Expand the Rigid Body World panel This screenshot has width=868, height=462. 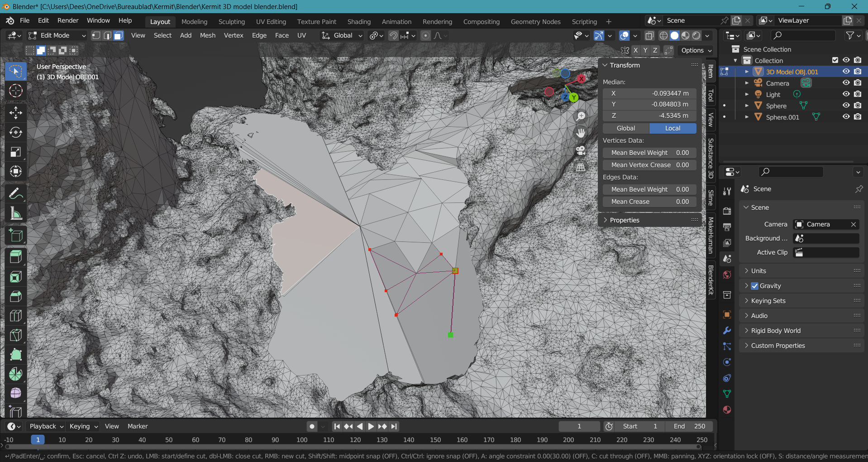tap(776, 331)
